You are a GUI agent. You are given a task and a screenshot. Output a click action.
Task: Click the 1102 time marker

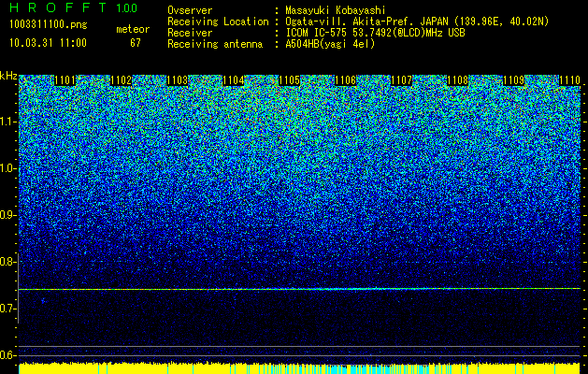point(122,80)
